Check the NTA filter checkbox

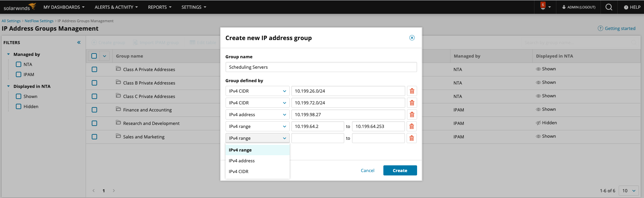click(x=19, y=64)
